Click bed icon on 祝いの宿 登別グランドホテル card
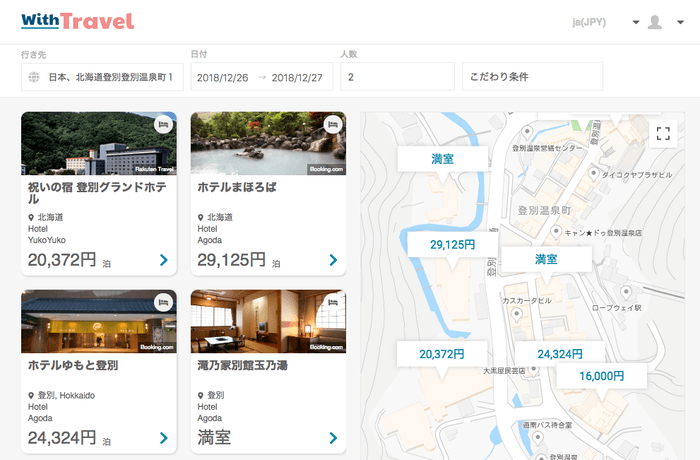 click(163, 124)
